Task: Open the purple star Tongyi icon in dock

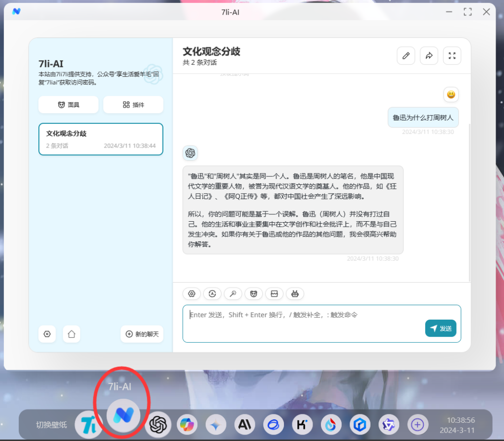Action: (x=389, y=425)
